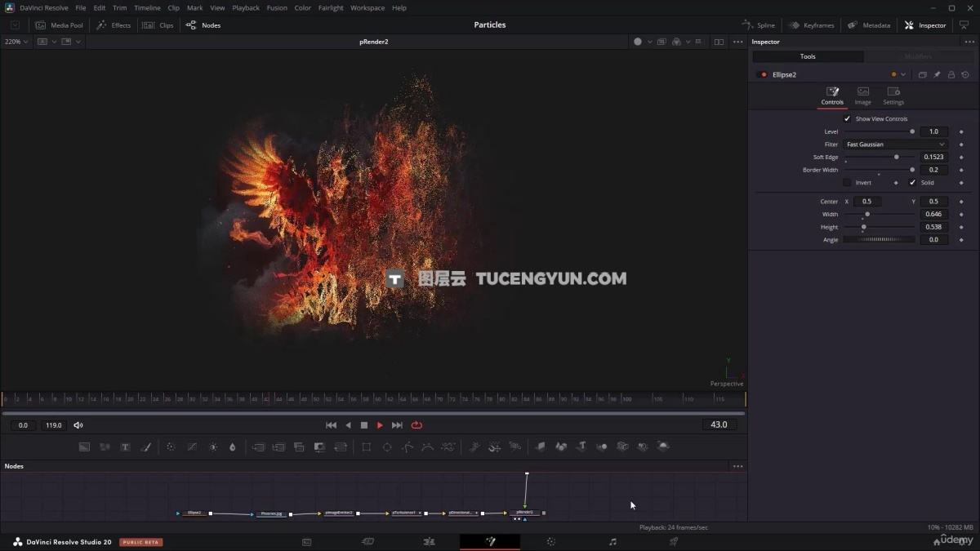Image resolution: width=980 pixels, height=551 pixels.
Task: Reset Ellipse2 tool settings icon
Action: coord(964,74)
